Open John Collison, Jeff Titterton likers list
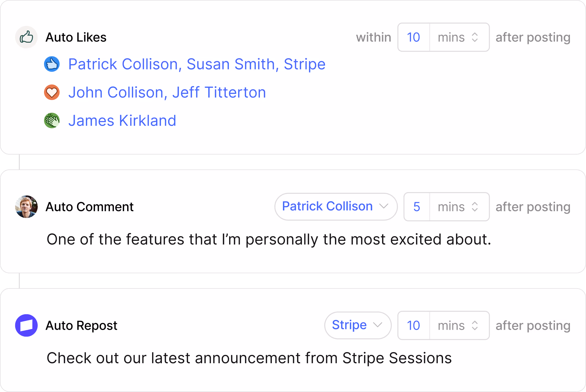586x392 pixels. click(x=167, y=92)
